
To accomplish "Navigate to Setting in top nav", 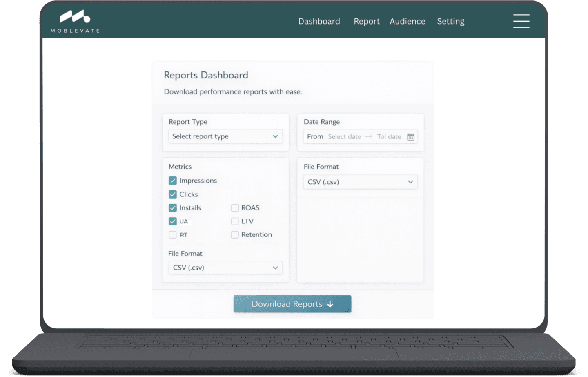I will click(450, 21).
